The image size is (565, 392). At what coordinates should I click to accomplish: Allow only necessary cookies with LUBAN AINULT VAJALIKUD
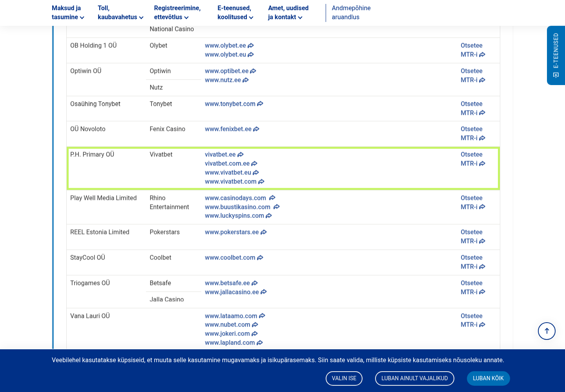tap(415, 378)
